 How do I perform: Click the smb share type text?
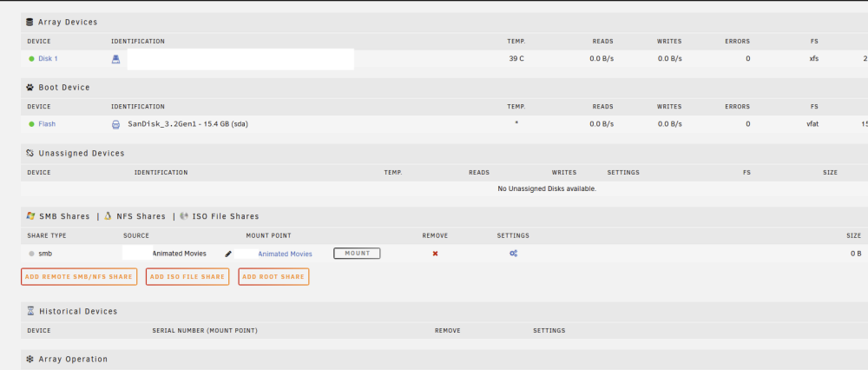[45, 254]
